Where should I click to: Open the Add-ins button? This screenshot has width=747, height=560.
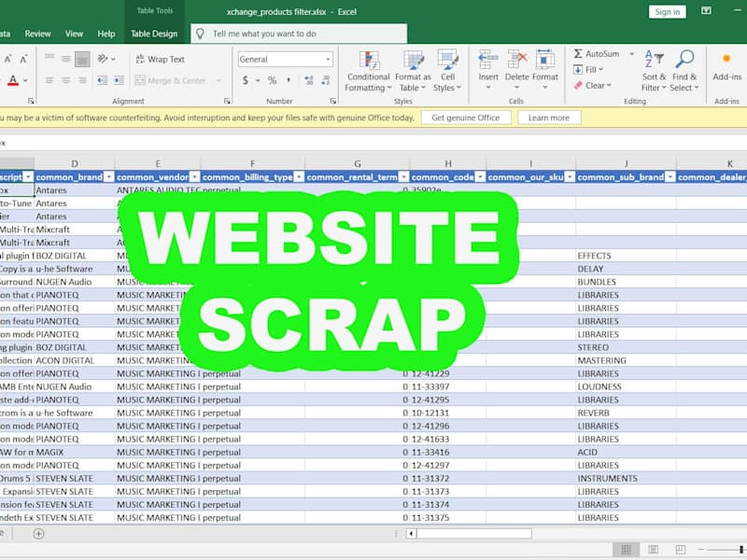[x=727, y=66]
